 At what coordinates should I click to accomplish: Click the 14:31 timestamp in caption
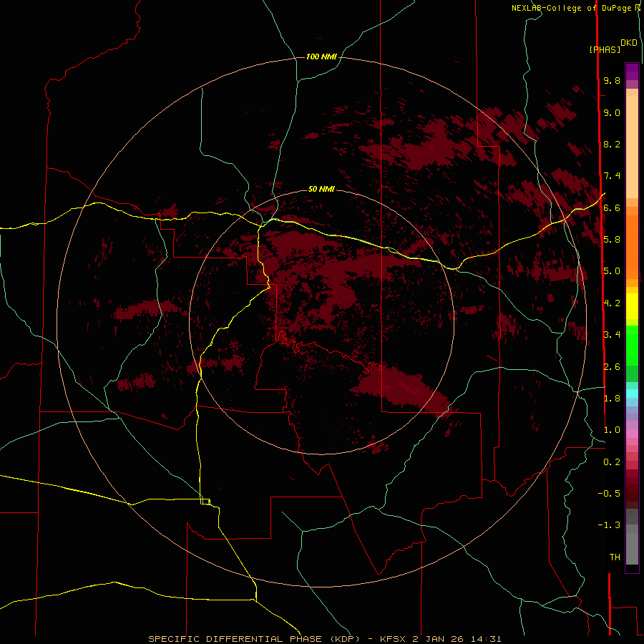[484, 639]
